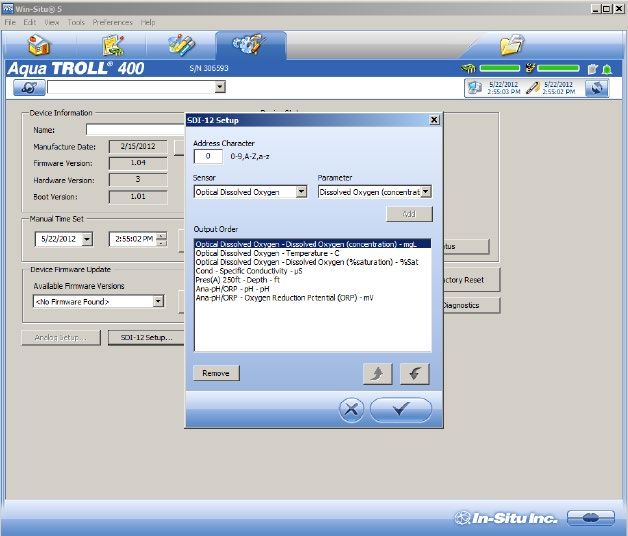Select Optical Dissolved Oxygen Temperature row
Viewport: 628px width, 536px height.
(313, 253)
